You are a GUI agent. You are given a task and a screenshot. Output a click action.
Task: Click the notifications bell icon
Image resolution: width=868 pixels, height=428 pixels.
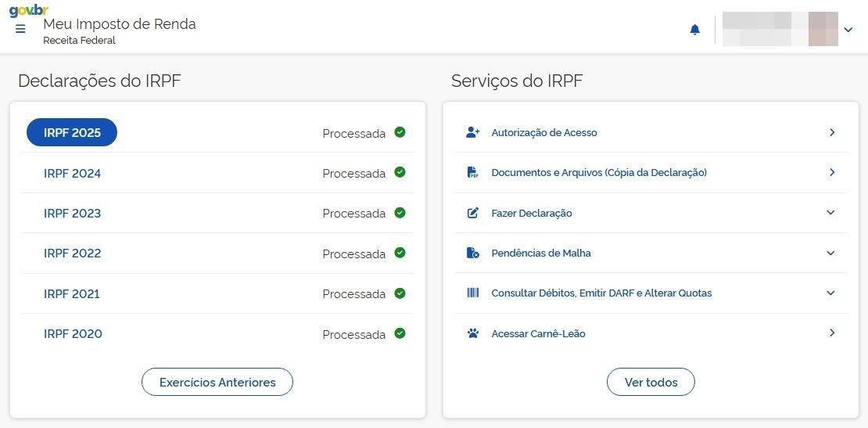click(x=694, y=30)
